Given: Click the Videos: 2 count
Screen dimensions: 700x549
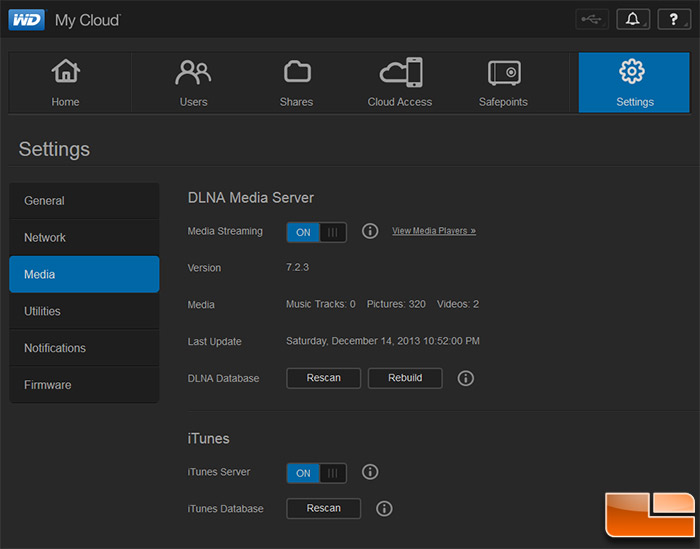Looking at the screenshot, I should (x=458, y=304).
